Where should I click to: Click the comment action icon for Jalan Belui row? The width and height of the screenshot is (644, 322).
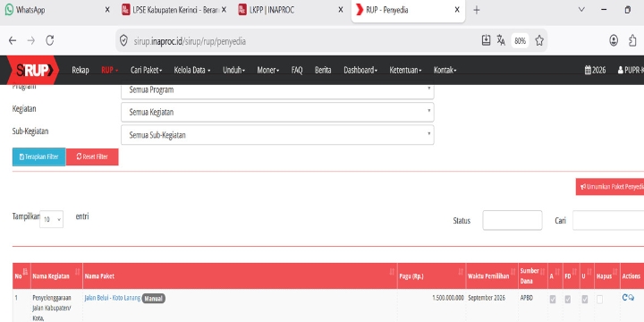(631, 298)
